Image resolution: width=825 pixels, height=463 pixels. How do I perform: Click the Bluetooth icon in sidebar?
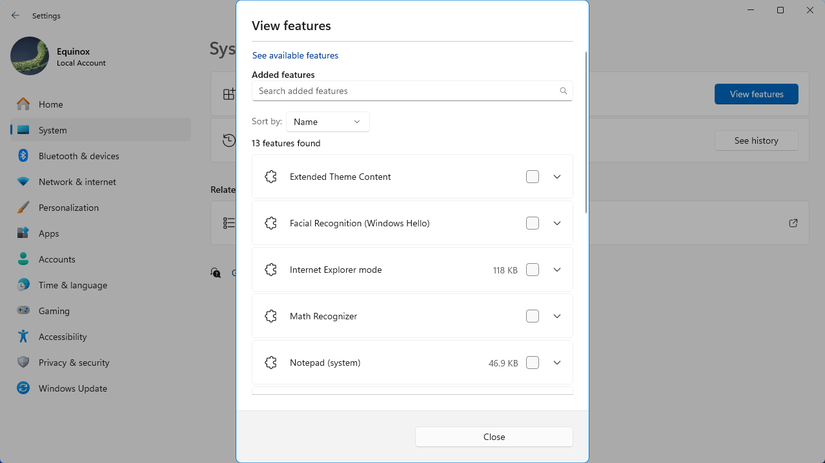click(x=23, y=156)
